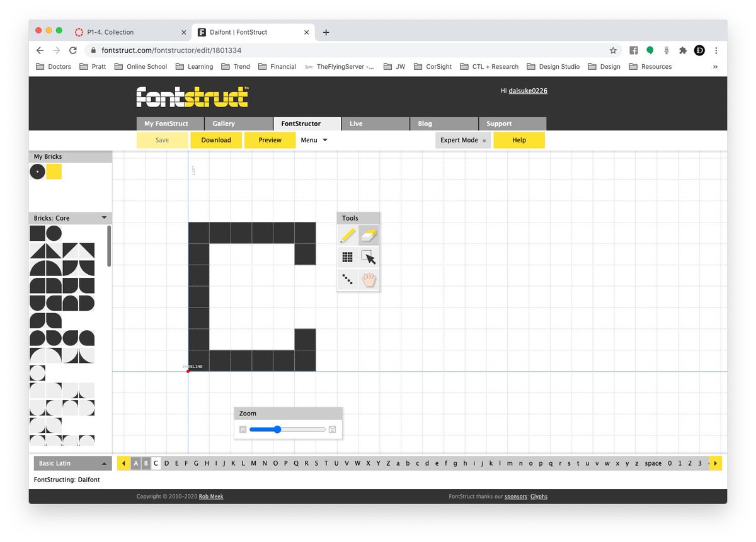Click the bricks palette scrollbar

[109, 246]
